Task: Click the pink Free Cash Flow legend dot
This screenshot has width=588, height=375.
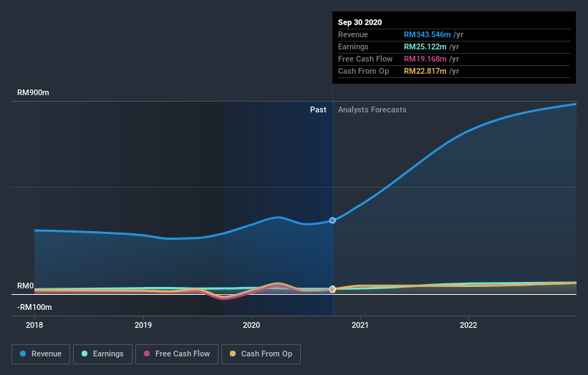Action: 147,354
